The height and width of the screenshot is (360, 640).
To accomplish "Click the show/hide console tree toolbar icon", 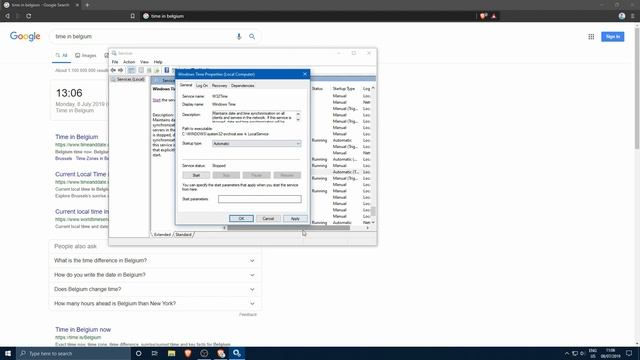I will (131, 70).
